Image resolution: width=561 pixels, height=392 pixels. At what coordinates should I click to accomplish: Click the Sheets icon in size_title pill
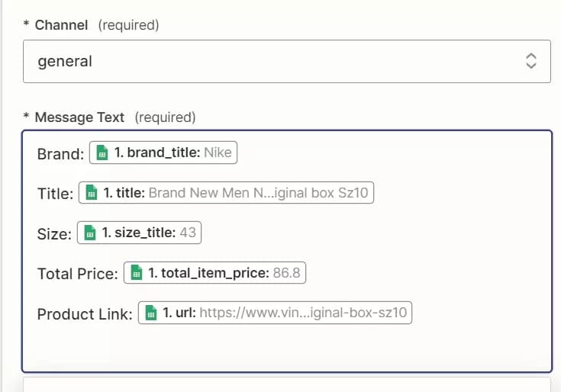[x=91, y=233]
